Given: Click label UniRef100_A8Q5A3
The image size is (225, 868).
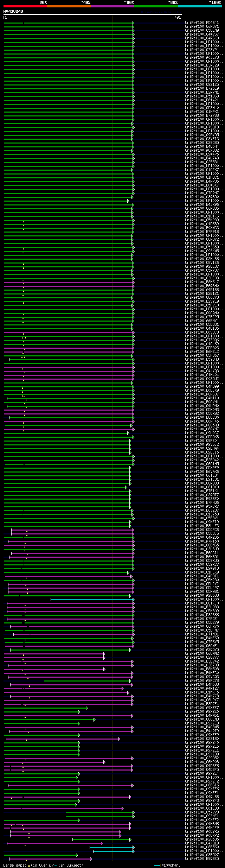Looking at the screenshot, I should pos(202,425).
